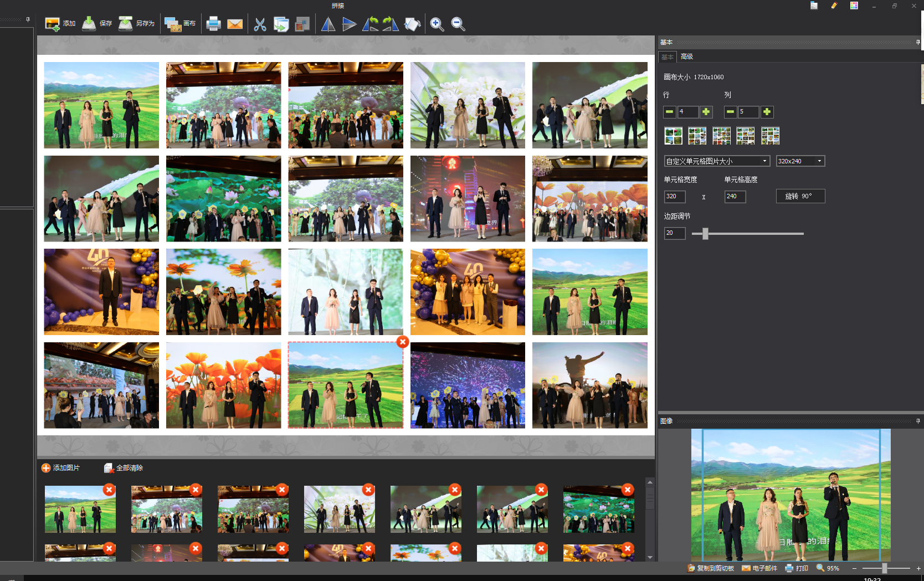The height and width of the screenshot is (581, 924).
Task: Decrease row count with minus button
Action: 670,112
